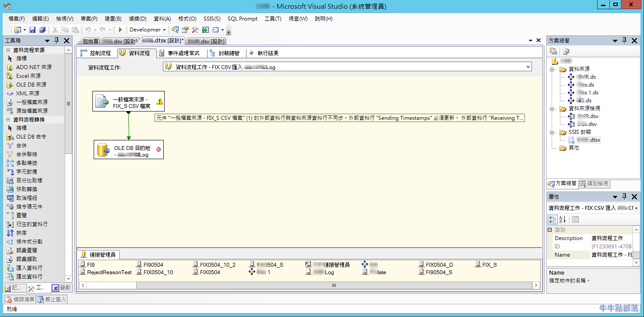644x317 pixels.
Task: Switch properties to categorized view
Action: point(553,219)
